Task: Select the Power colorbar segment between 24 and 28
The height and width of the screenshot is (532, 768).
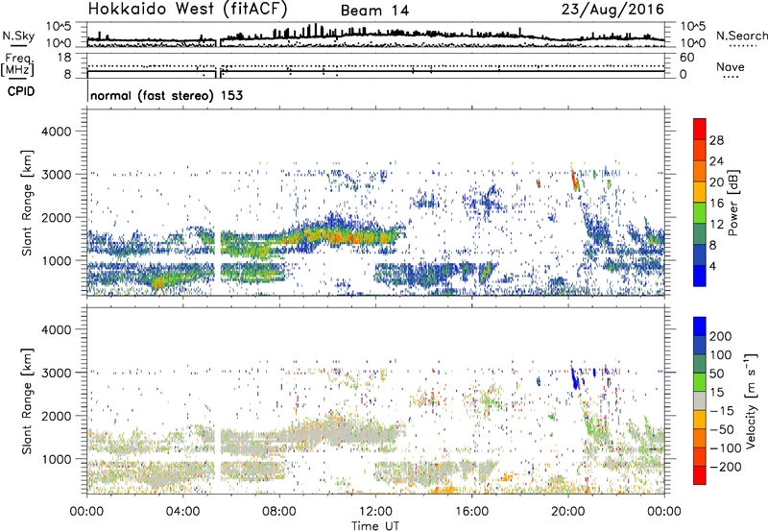Action: [x=700, y=150]
